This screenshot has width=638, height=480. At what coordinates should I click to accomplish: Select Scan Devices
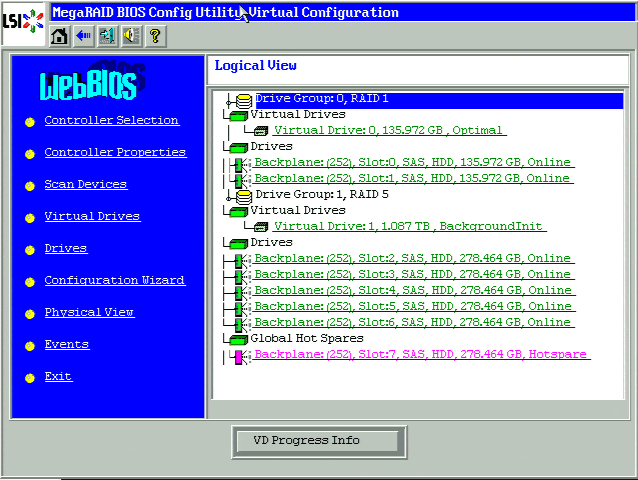(86, 184)
